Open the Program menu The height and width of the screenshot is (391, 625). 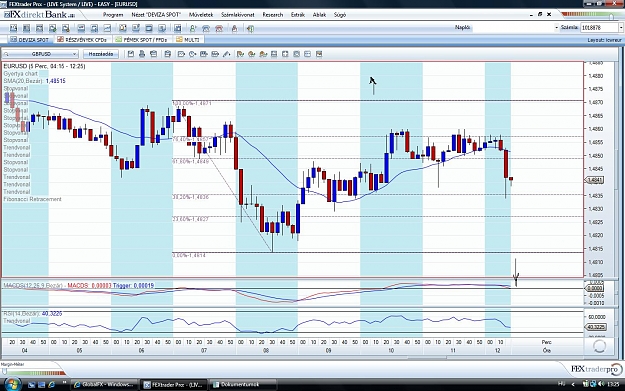pyautogui.click(x=113, y=15)
